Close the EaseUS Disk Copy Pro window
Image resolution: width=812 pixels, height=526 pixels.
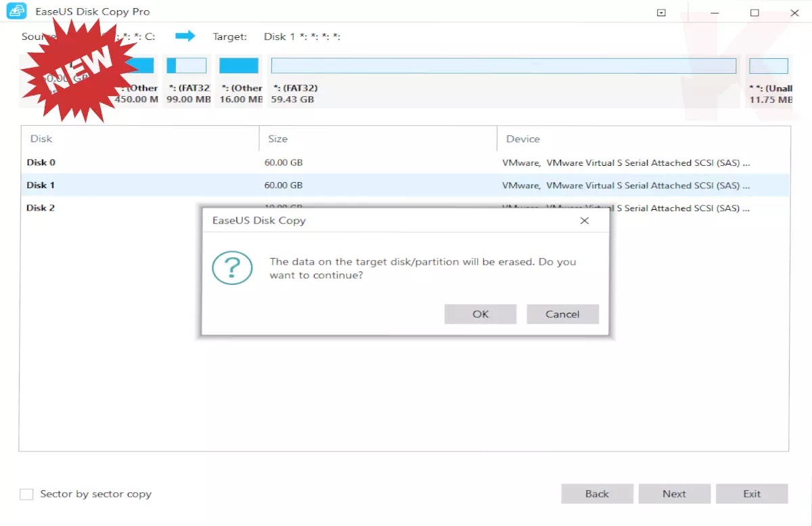pos(794,13)
